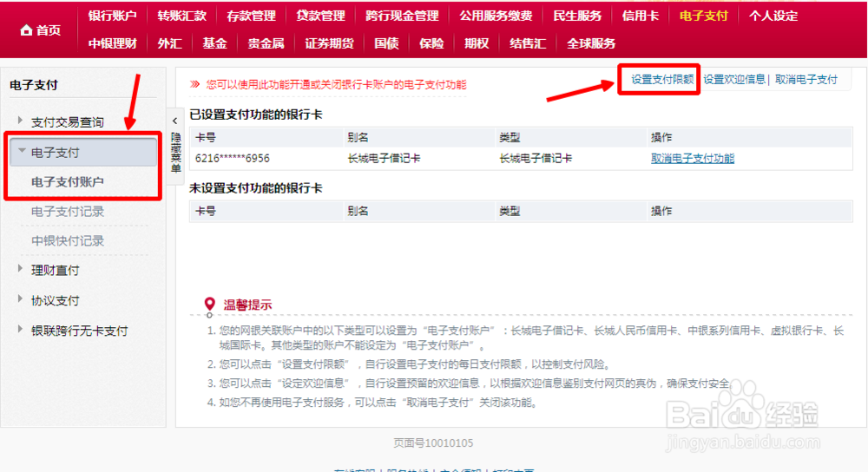Collapse sidebar with the 隐藏菜单 arrow

click(x=175, y=121)
